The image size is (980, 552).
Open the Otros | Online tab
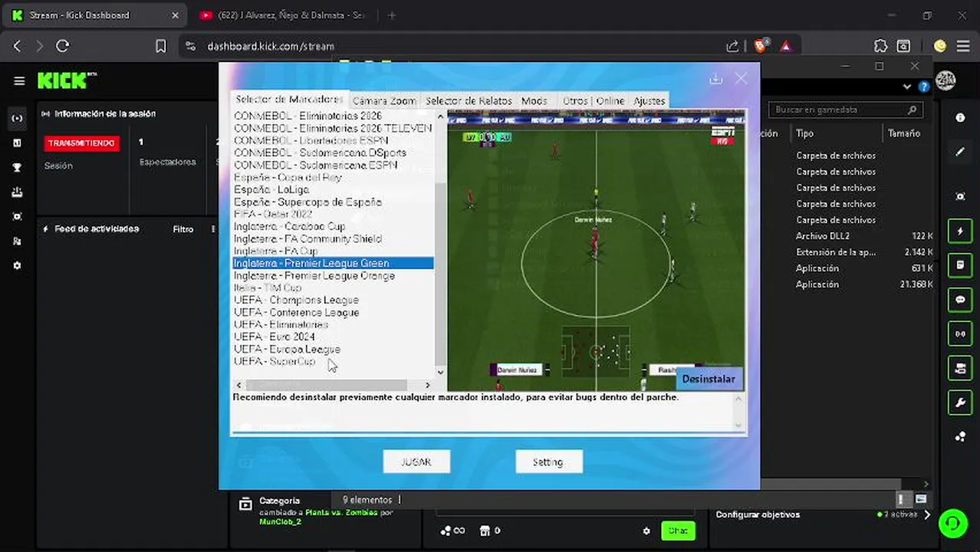[594, 100]
